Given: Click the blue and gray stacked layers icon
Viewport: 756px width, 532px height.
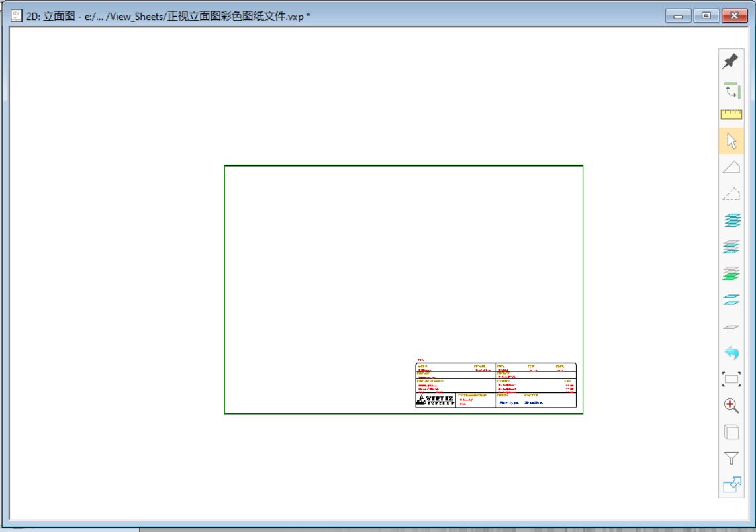Looking at the screenshot, I should [x=731, y=247].
